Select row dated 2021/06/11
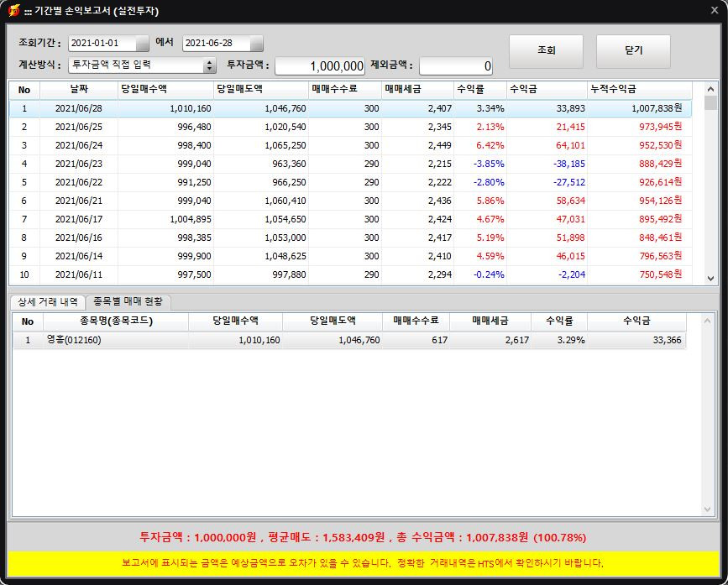The image size is (728, 585). point(350,274)
